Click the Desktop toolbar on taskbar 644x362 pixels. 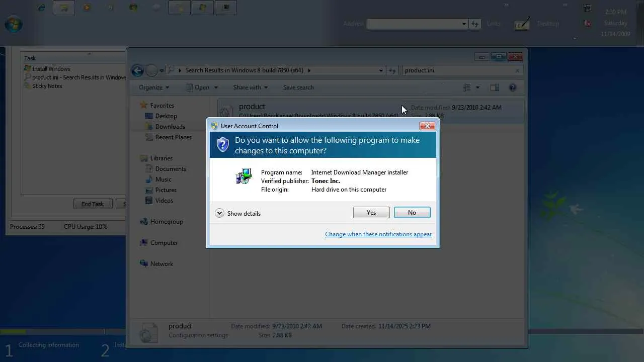(x=548, y=24)
